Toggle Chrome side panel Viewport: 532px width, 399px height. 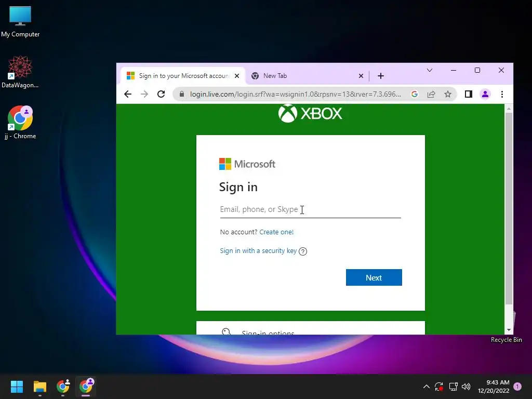469,94
